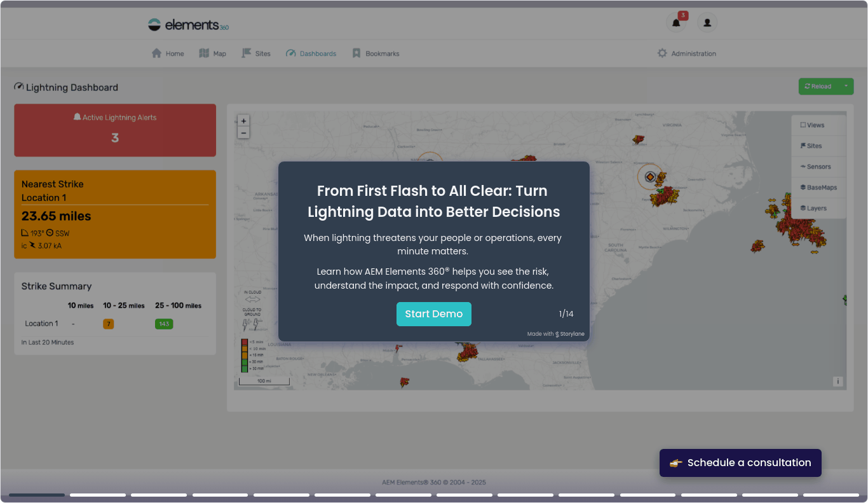Click the gauge icon beside Lightning Dashboard title

[18, 86]
